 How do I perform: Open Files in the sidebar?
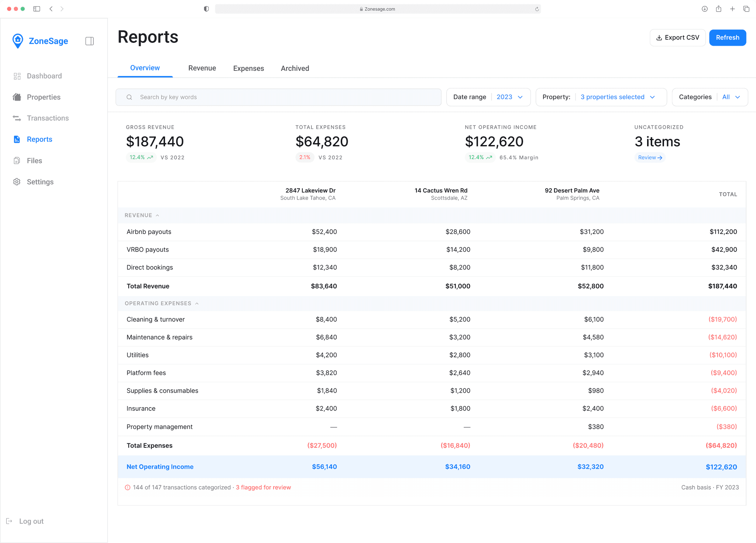pos(28,161)
